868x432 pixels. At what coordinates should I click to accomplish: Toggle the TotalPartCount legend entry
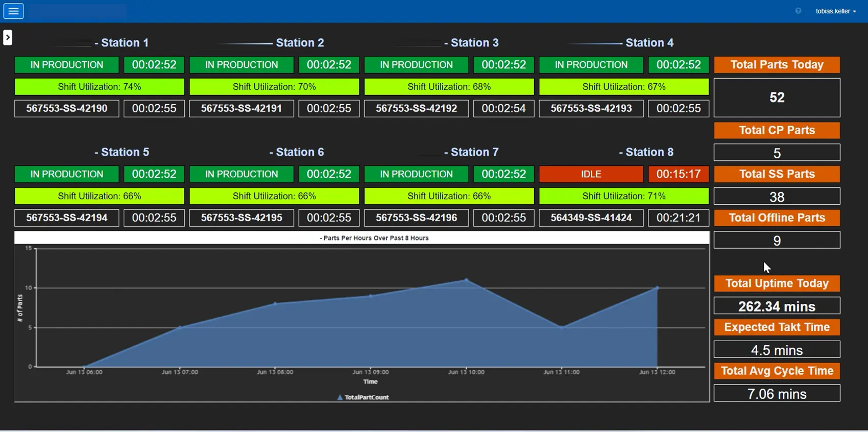coord(363,397)
